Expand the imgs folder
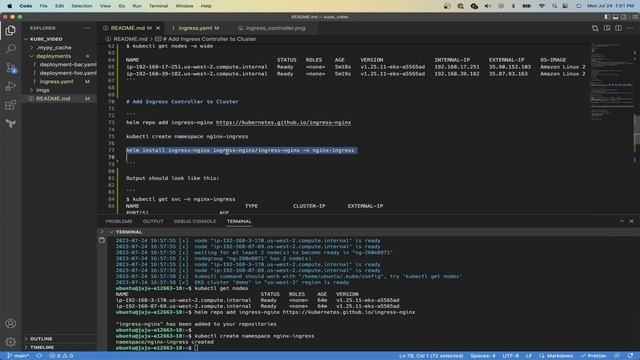The height and width of the screenshot is (360, 640). (x=42, y=90)
